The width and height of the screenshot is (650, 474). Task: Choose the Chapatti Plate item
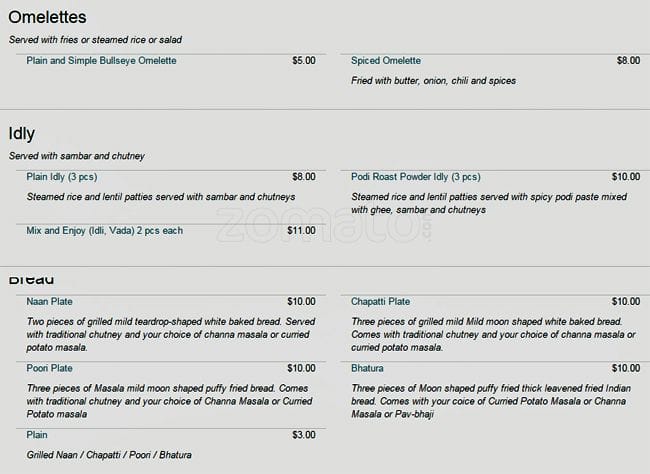tap(380, 301)
